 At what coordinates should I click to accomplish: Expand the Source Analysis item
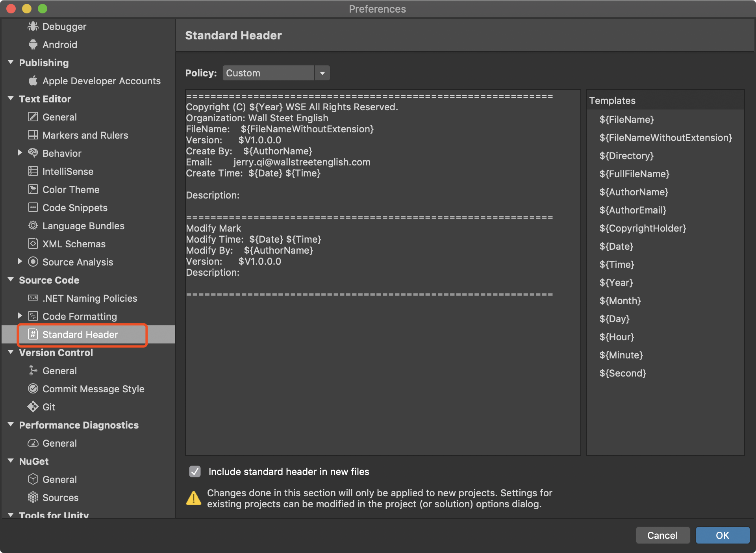tap(20, 262)
